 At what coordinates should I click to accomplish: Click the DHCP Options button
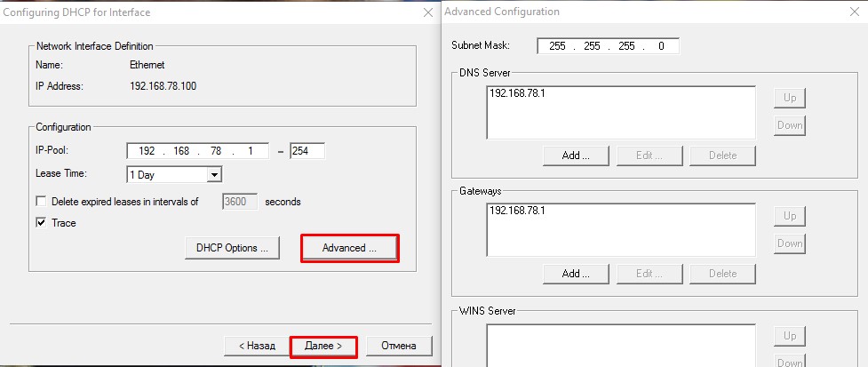[232, 248]
